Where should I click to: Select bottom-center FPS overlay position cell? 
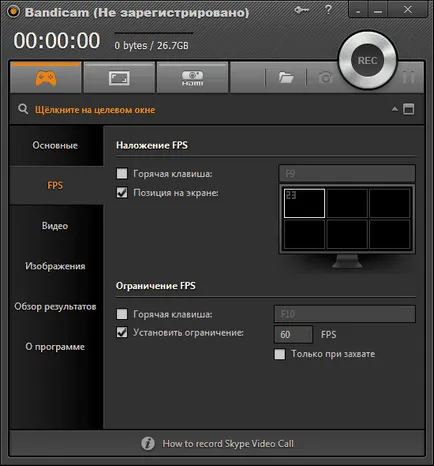[347, 234]
